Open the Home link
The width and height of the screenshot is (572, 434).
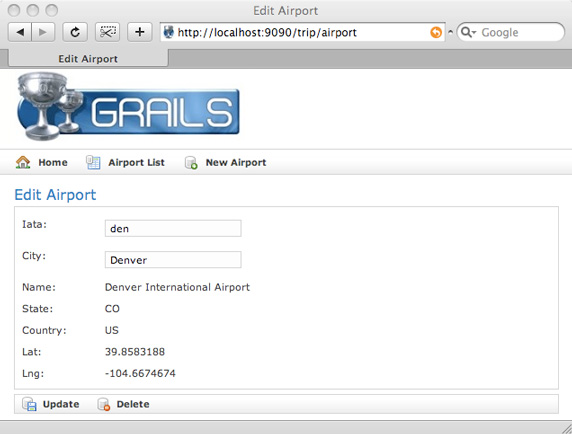coord(53,163)
